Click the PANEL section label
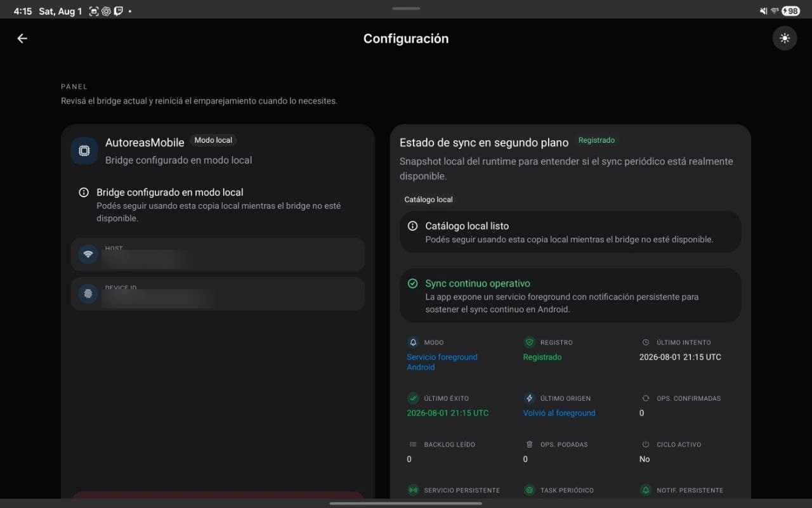This screenshot has width=812, height=508. [74, 86]
